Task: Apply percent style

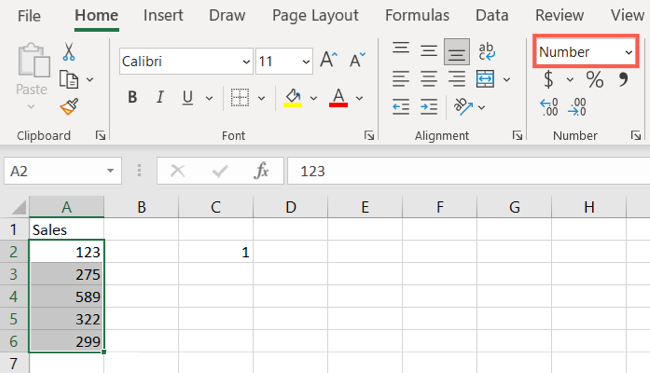Action: pos(594,79)
